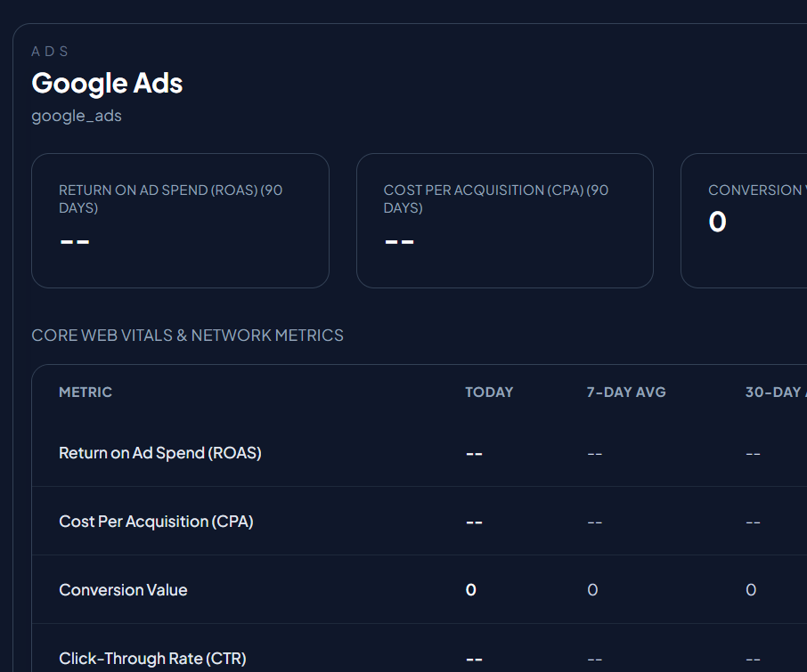Screen dimensions: 807x672
Task: Click the 7-day avg value for Conversion Value
Action: click(x=592, y=590)
